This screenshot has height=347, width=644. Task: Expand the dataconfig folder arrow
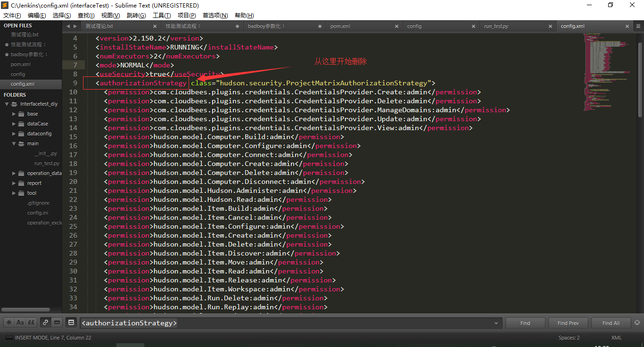14,133
